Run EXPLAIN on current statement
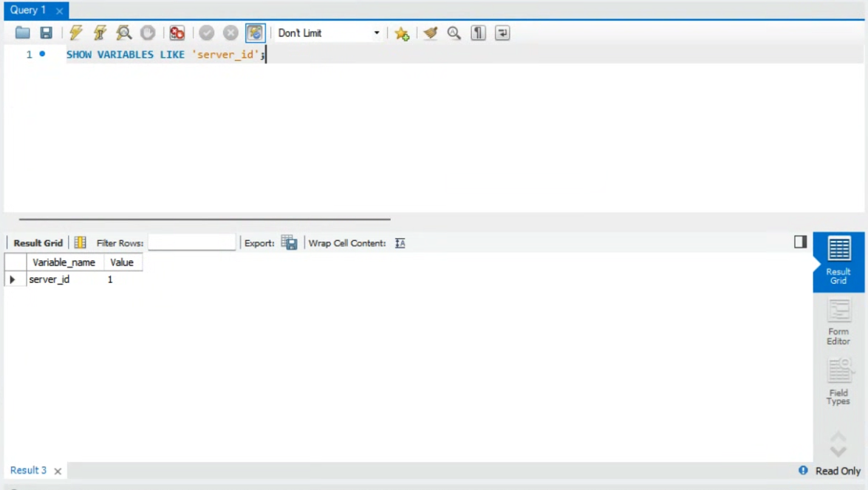The height and width of the screenshot is (490, 868). coord(124,33)
